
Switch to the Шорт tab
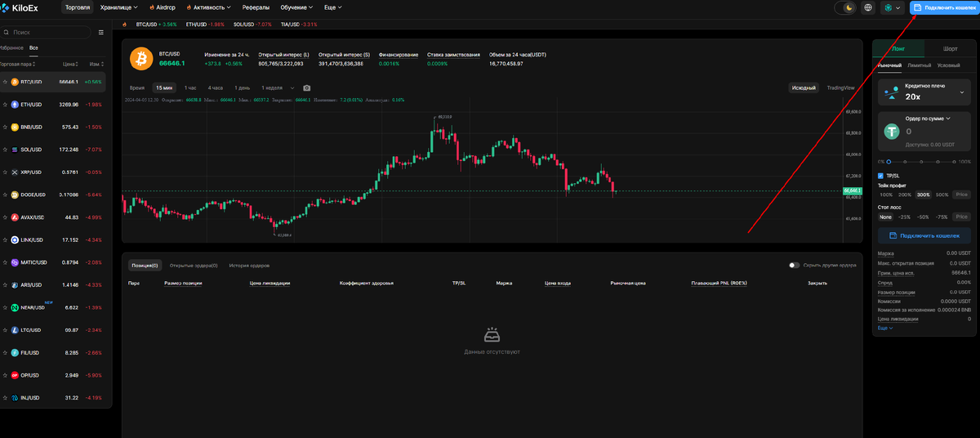coord(950,49)
